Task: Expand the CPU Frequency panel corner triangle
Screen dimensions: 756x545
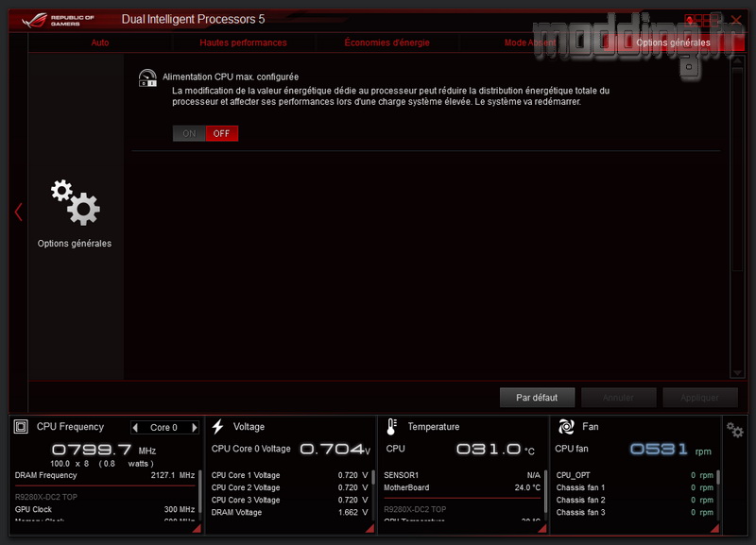Action: [197, 529]
